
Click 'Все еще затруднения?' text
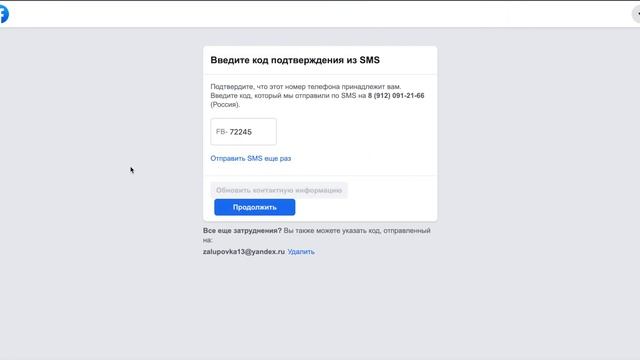[242, 231]
